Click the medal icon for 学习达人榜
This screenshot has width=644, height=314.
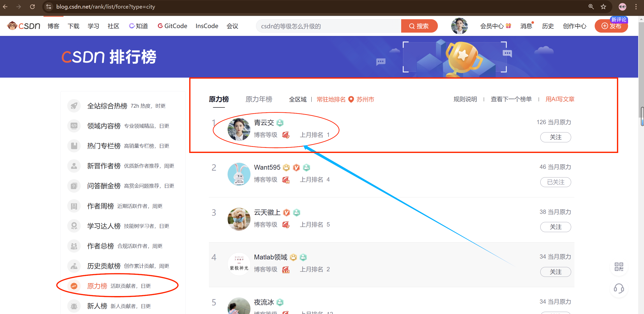click(74, 226)
